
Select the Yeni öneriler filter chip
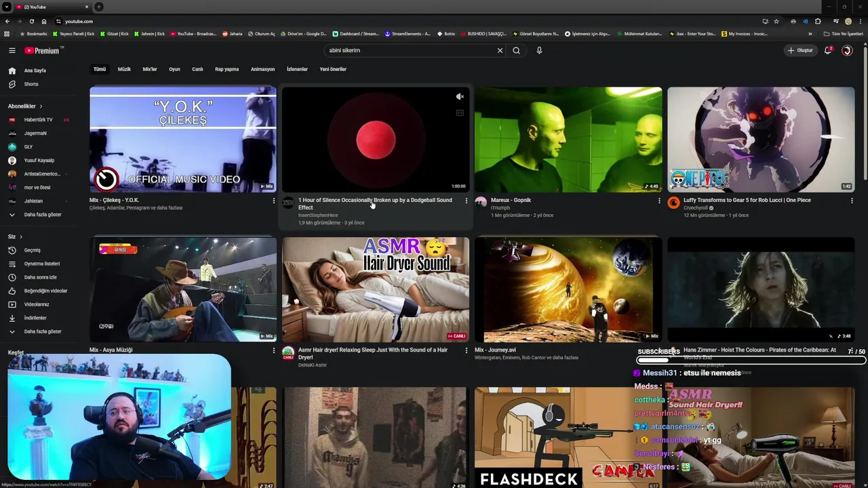(333, 69)
